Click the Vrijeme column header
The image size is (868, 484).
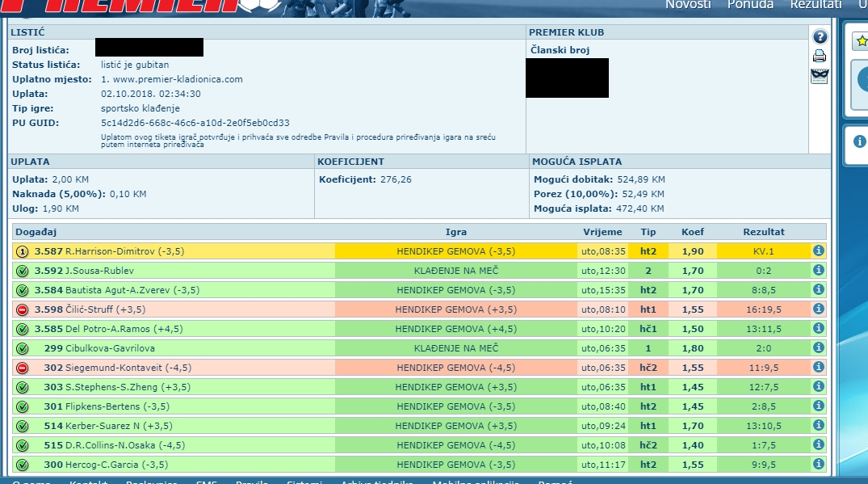[x=602, y=232]
